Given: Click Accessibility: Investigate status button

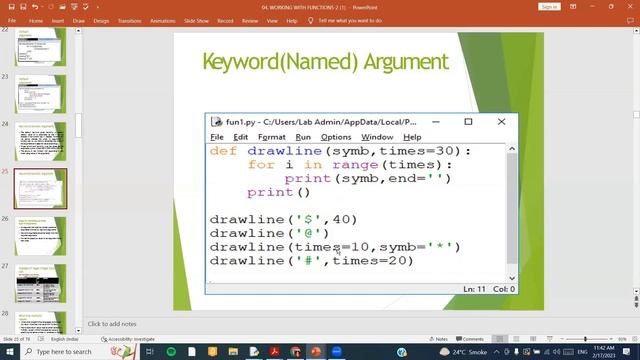Looking at the screenshot, I should point(128,339).
